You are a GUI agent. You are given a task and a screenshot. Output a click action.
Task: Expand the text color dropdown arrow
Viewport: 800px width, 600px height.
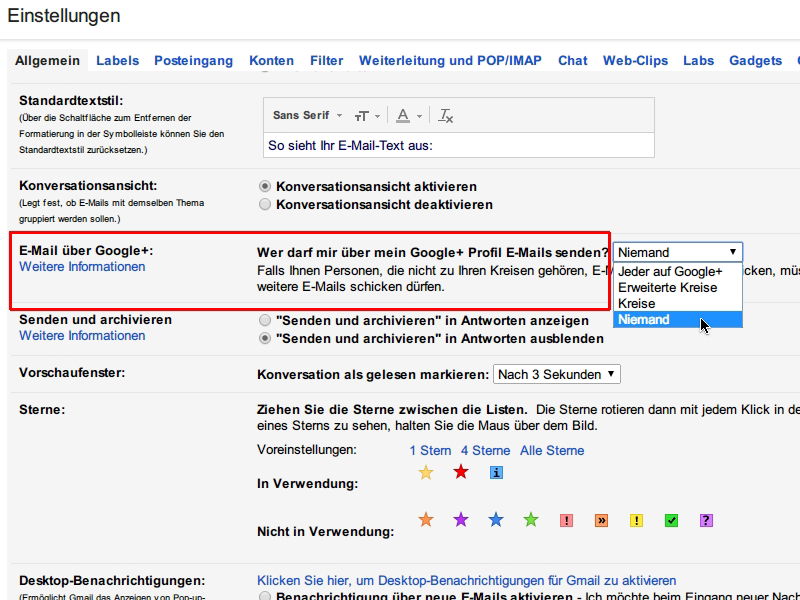[x=419, y=116]
